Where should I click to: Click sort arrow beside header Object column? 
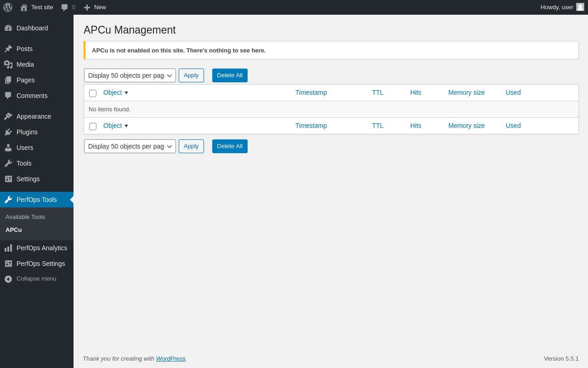tap(126, 93)
